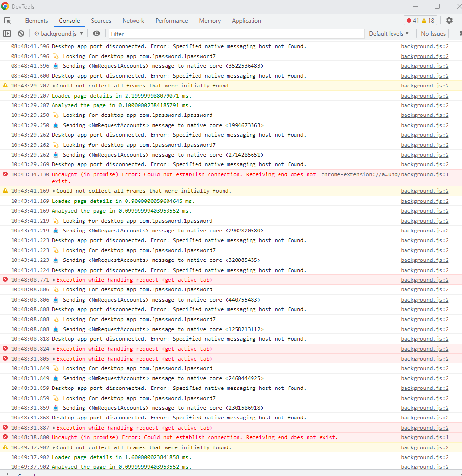Click warning icon at 10:49:37.902 row
This screenshot has width=462, height=476.
pyautogui.click(x=5, y=447)
